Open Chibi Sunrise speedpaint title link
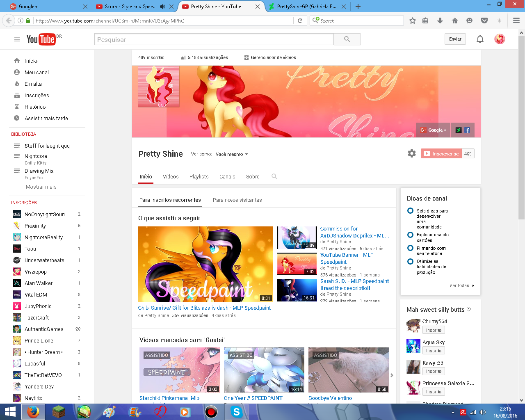Viewport: 525px width, 420px height. point(204,308)
